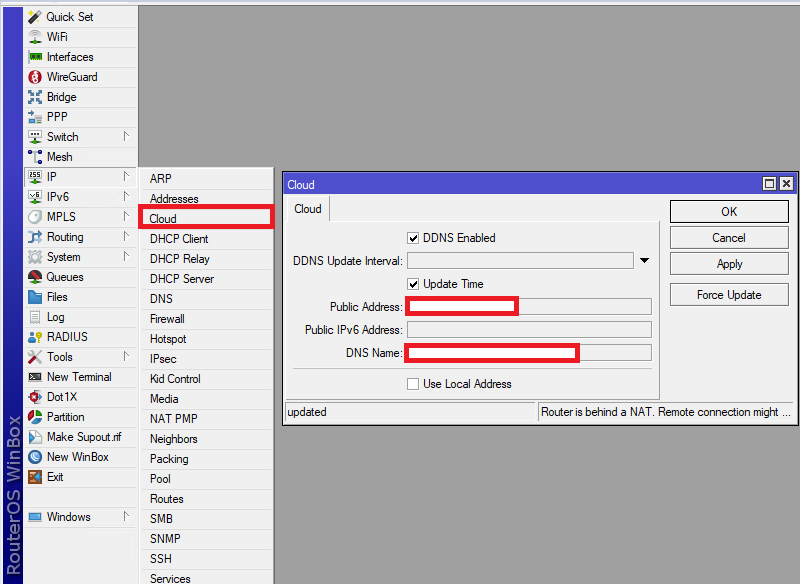Expand the Windows submenu arrow
Screen dimensions: 800x584
(126, 517)
